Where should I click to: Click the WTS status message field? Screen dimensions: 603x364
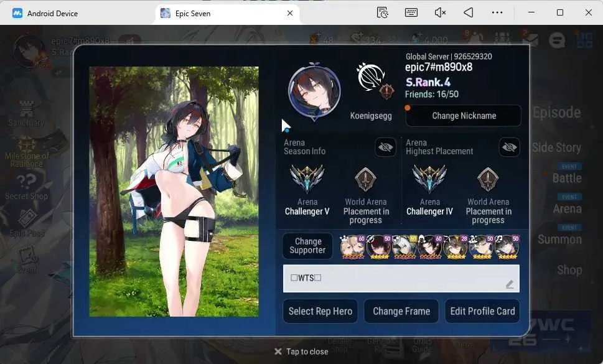point(401,278)
